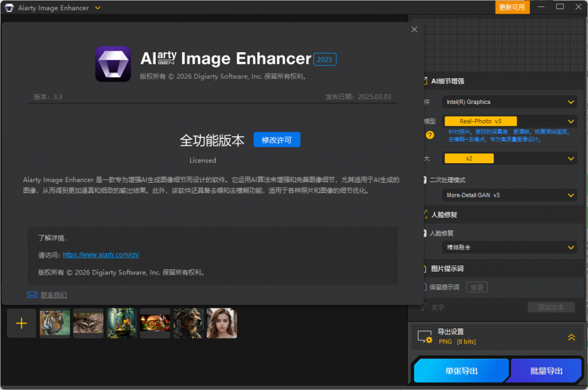Select the burger thumbnail
The width and height of the screenshot is (588, 390).
(x=155, y=323)
